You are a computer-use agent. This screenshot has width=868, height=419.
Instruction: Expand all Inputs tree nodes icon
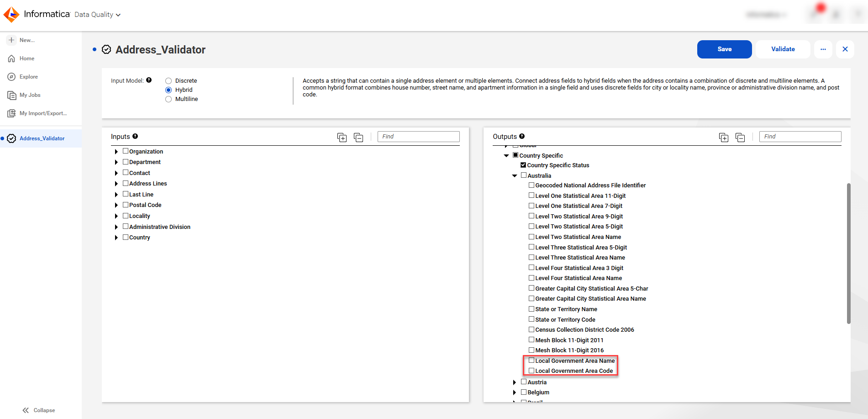pos(342,138)
